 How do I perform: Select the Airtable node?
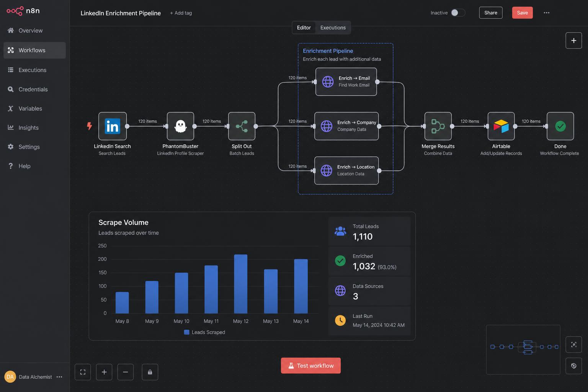pyautogui.click(x=501, y=126)
